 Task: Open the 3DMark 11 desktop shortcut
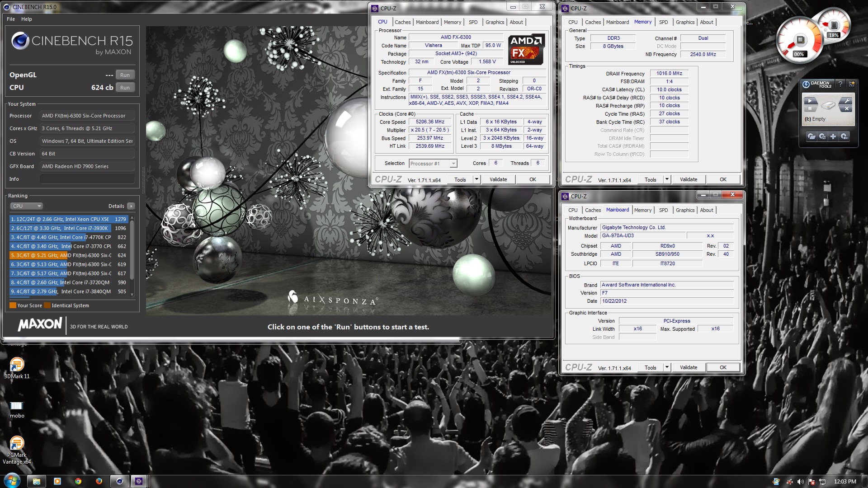pos(17,368)
